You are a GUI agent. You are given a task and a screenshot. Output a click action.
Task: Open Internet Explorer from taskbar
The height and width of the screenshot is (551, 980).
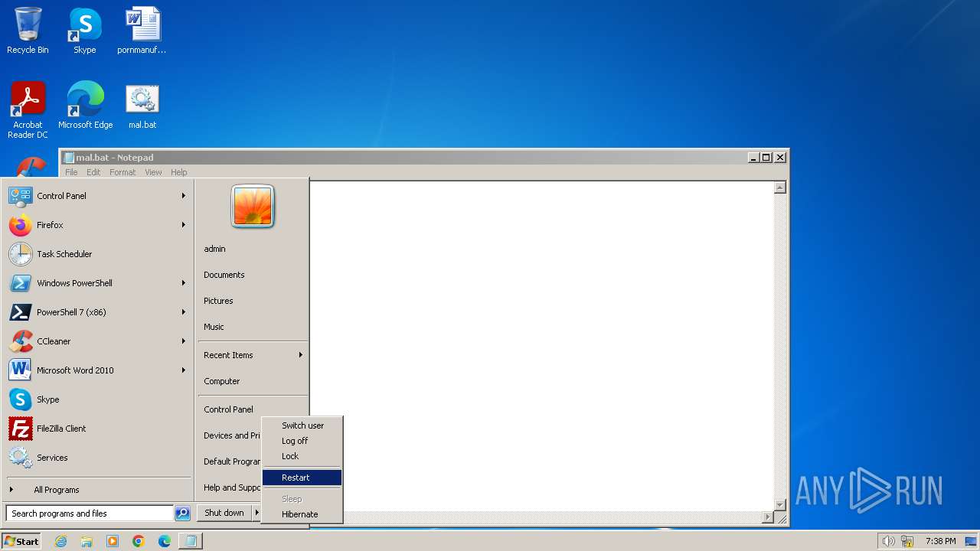tap(60, 541)
